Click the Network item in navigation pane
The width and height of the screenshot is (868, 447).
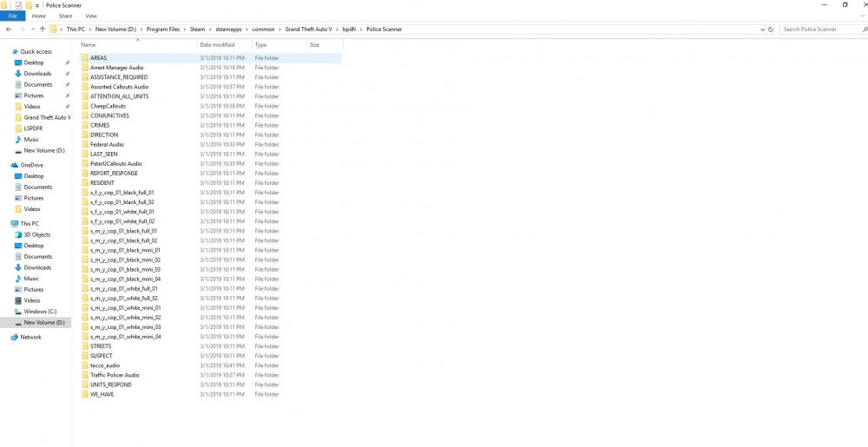[x=30, y=337]
